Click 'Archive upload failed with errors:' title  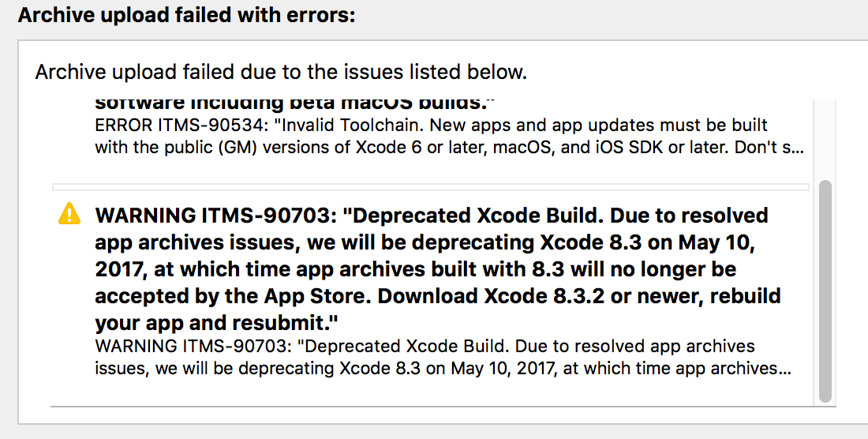point(186,15)
